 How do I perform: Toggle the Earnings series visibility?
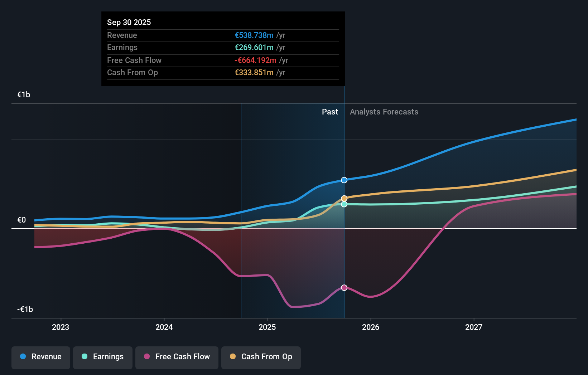pos(102,357)
